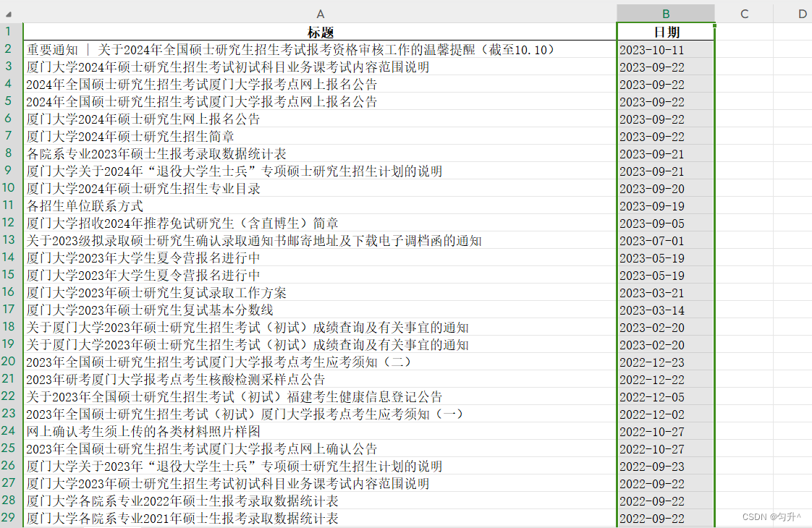Select row 20 header
This screenshot has height=528, width=812.
[9, 362]
